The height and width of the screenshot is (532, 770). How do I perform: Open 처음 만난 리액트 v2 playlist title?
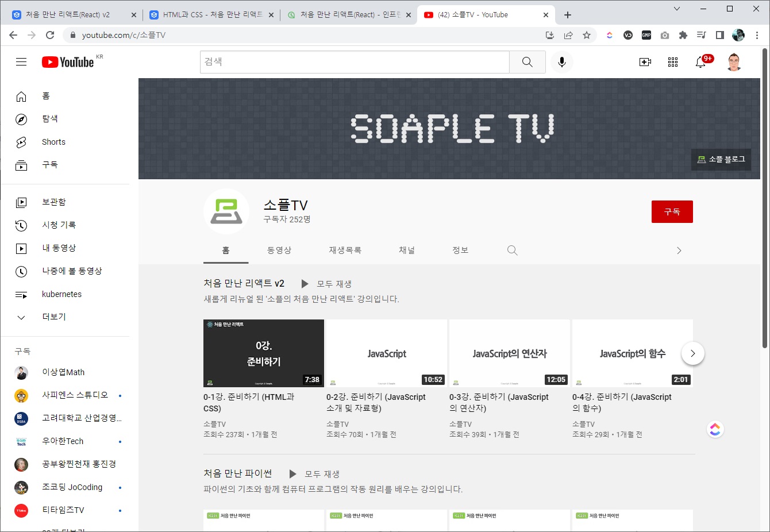pos(244,283)
